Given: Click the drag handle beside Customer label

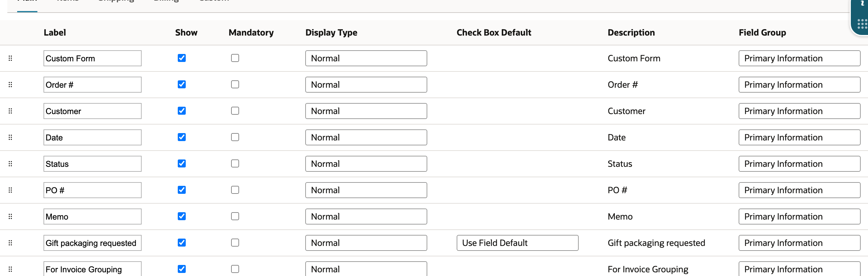Looking at the screenshot, I should click(x=10, y=111).
